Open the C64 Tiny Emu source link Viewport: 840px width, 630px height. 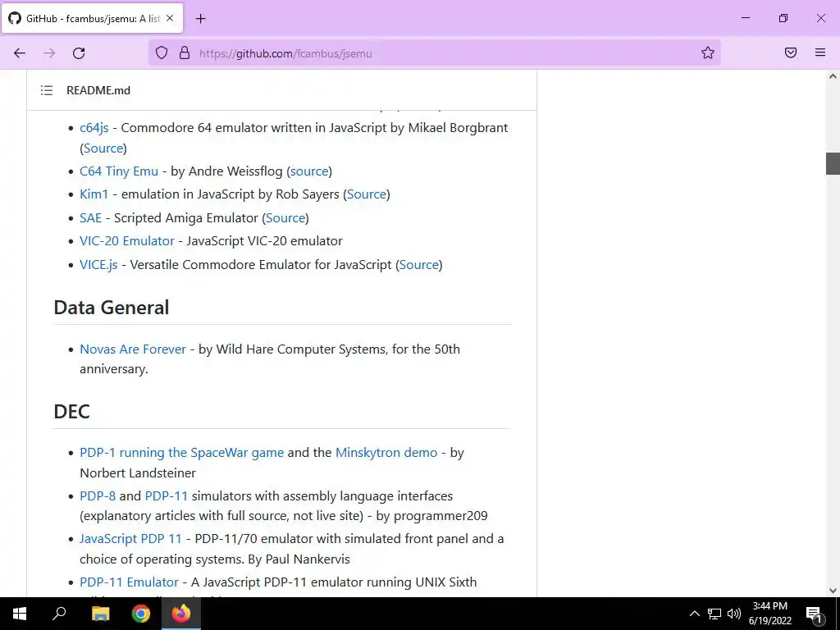pyautogui.click(x=309, y=171)
